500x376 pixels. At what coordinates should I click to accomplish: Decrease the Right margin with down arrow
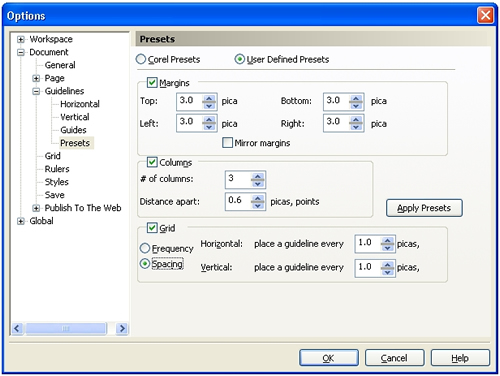point(356,127)
